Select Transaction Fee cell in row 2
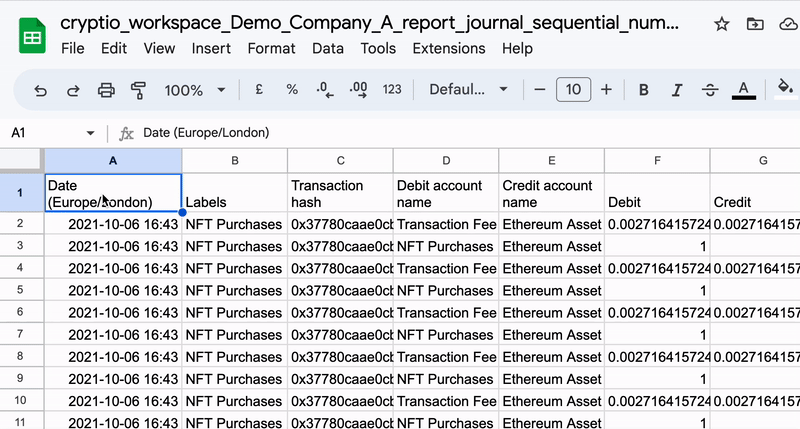Image resolution: width=800 pixels, height=429 pixels. (446, 224)
